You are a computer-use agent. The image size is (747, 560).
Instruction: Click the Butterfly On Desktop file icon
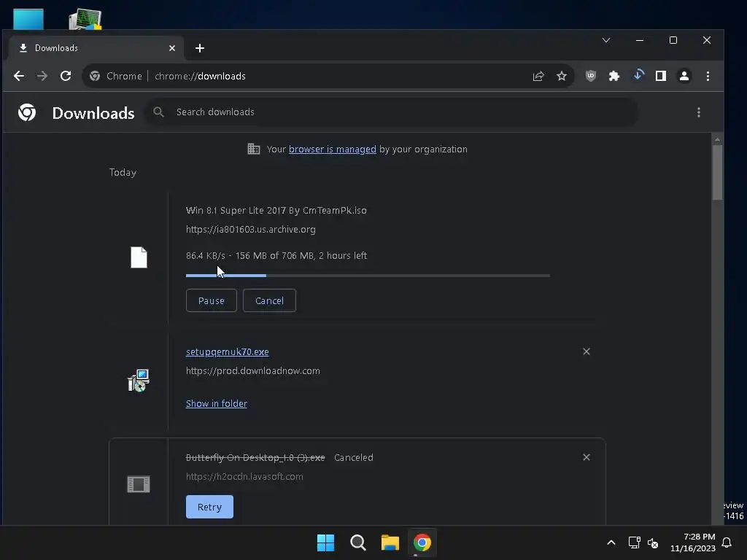tap(139, 484)
